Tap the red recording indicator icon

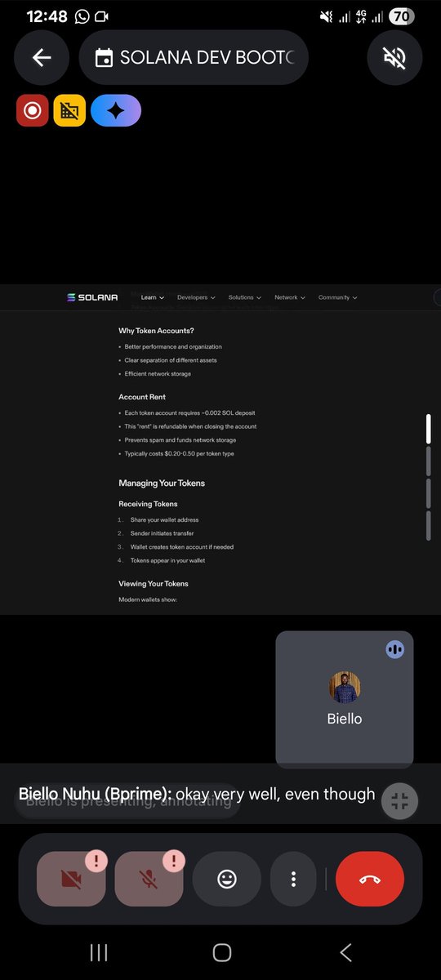[x=33, y=110]
